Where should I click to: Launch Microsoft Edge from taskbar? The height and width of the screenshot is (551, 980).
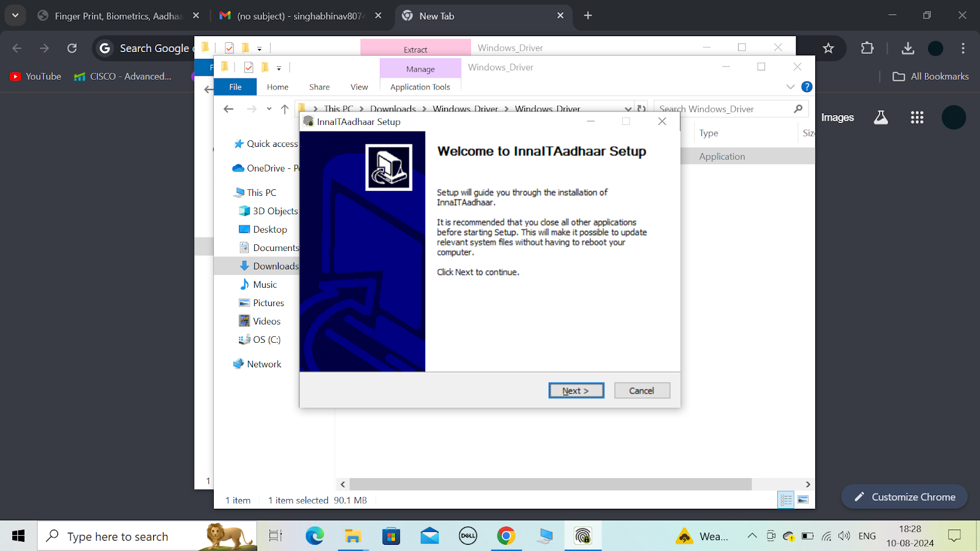[315, 536]
